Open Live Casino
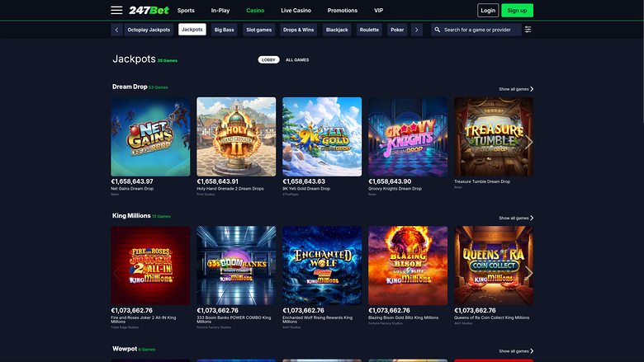The image size is (644, 362). pyautogui.click(x=296, y=10)
